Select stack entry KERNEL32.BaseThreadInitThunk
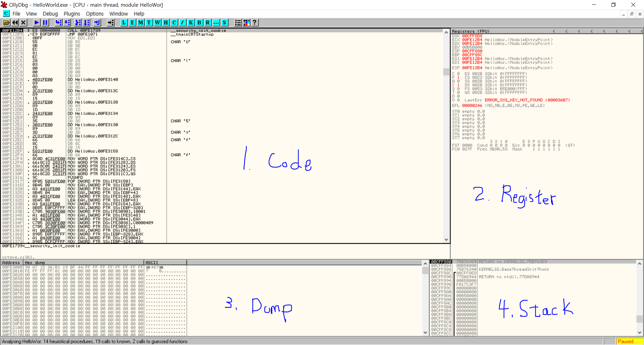This screenshot has width=644, height=345. 514,269
